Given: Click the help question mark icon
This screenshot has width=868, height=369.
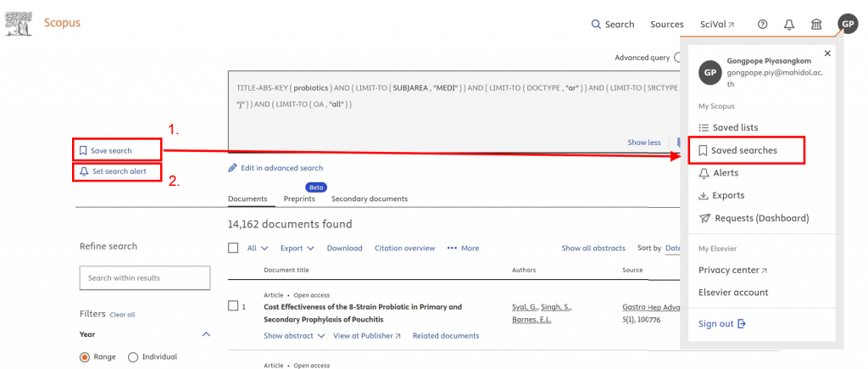Looking at the screenshot, I should (762, 25).
